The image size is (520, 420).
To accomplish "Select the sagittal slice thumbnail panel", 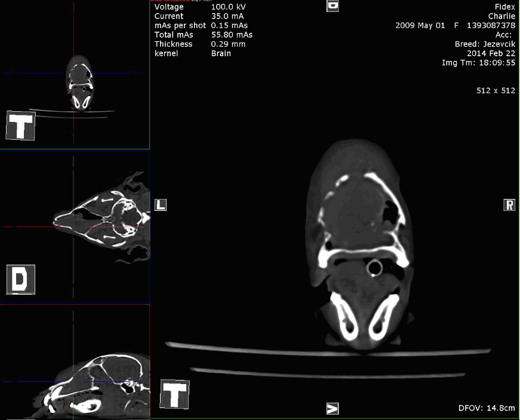I will [x=75, y=362].
